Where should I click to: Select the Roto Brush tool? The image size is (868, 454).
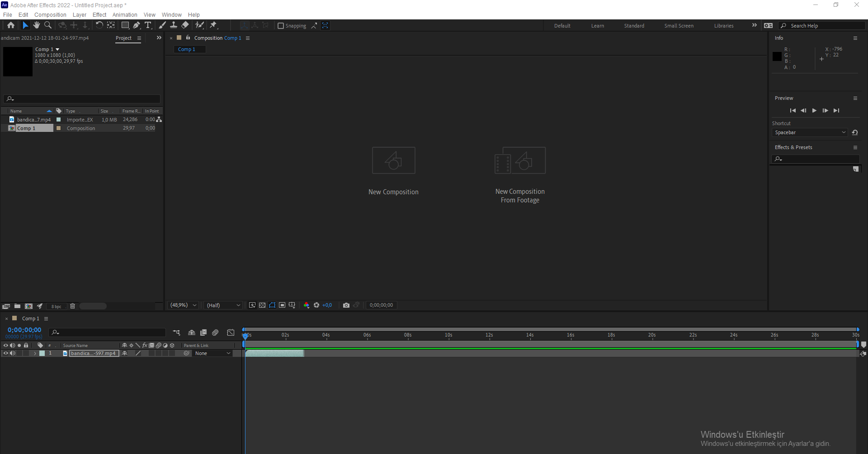click(199, 25)
